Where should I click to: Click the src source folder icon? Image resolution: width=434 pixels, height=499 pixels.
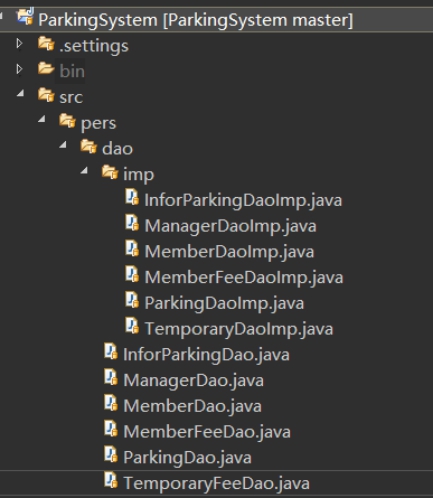(x=46, y=95)
